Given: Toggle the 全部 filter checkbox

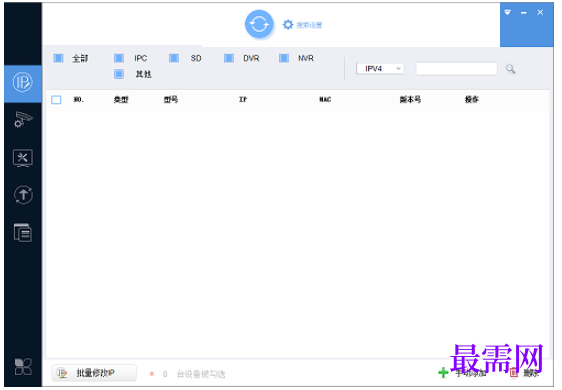Looking at the screenshot, I should click(x=58, y=58).
